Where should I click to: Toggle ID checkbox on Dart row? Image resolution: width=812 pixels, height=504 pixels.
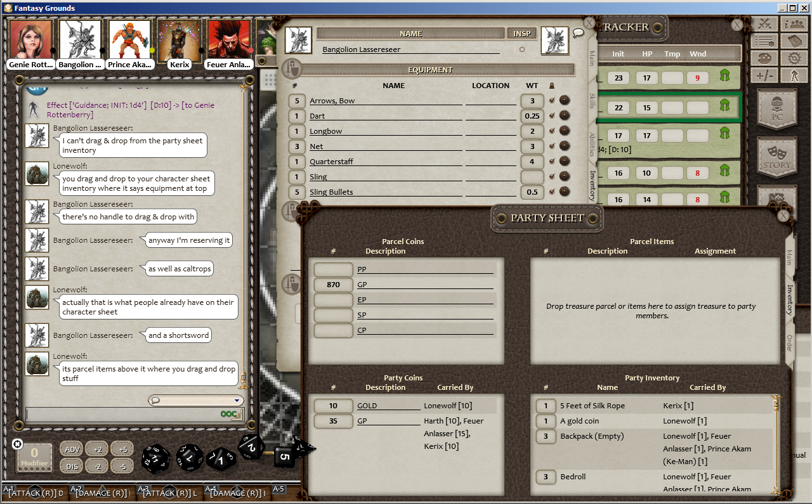(x=551, y=115)
